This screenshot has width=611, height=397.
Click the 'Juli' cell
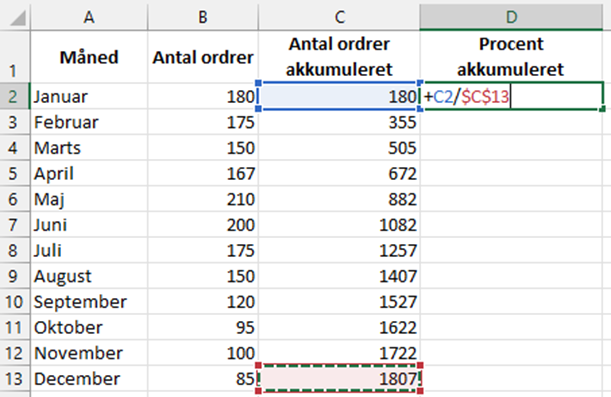tap(89, 251)
